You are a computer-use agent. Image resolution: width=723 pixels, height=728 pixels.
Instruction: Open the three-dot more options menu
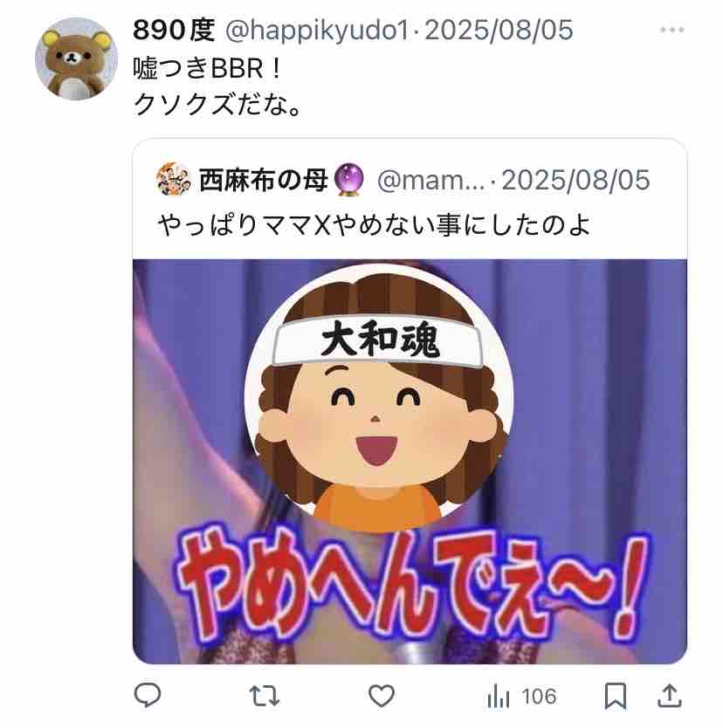click(x=672, y=30)
